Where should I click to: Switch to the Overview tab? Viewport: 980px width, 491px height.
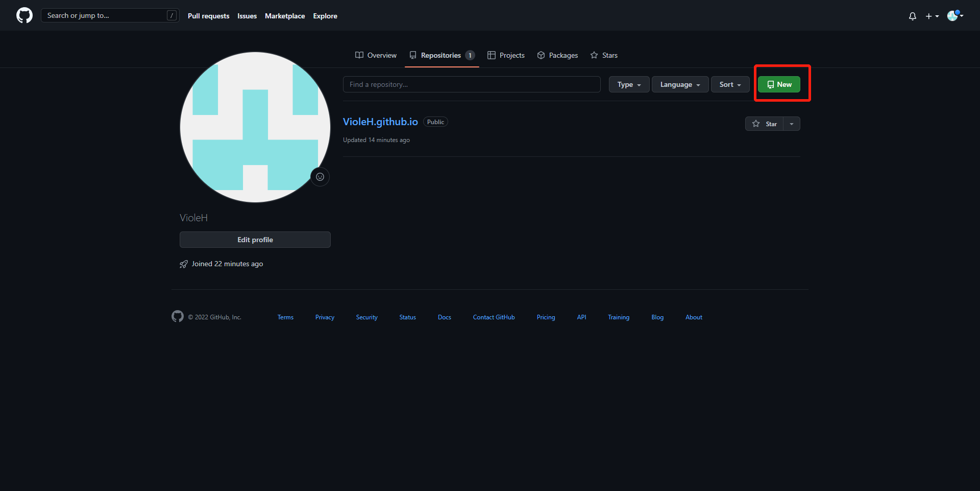click(376, 55)
